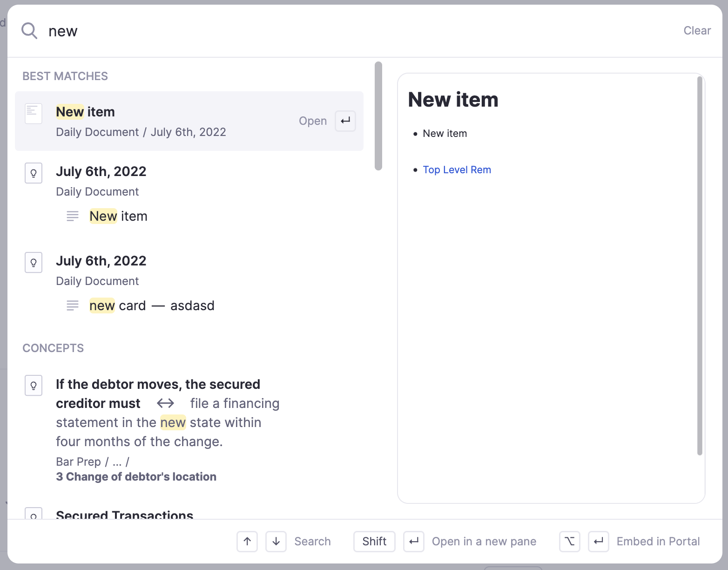
Task: Open the 'New item' best match result
Action: pyautogui.click(x=189, y=121)
